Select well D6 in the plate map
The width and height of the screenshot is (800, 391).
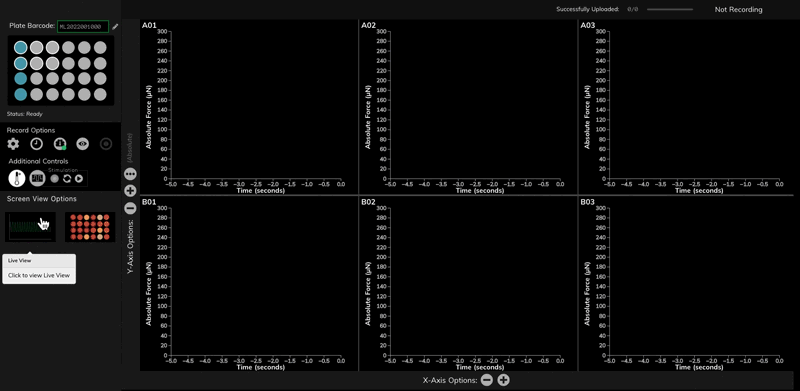click(100, 94)
